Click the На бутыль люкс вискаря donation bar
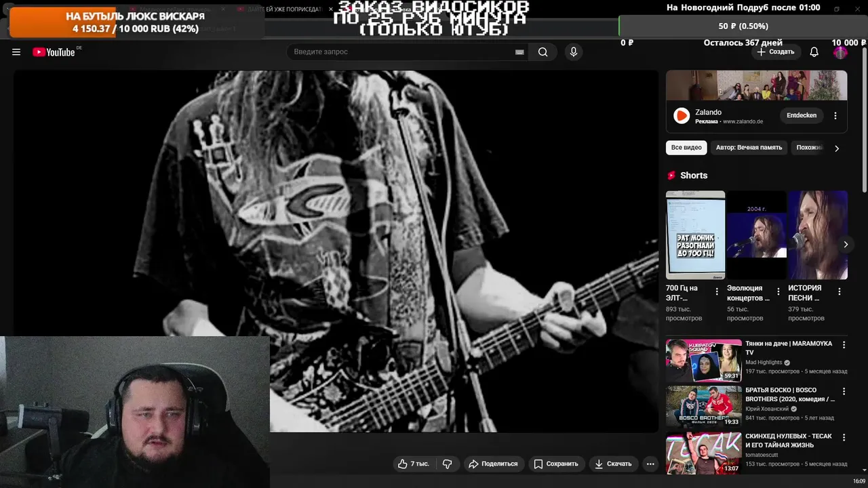 pos(136,22)
